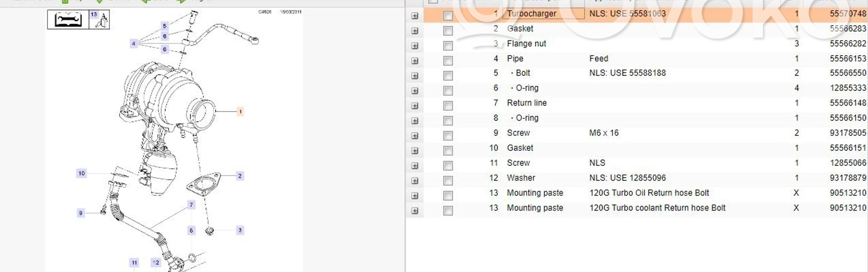Click the mounting paste tube icon labeled 13
The width and height of the screenshot is (868, 272).
pos(100,20)
